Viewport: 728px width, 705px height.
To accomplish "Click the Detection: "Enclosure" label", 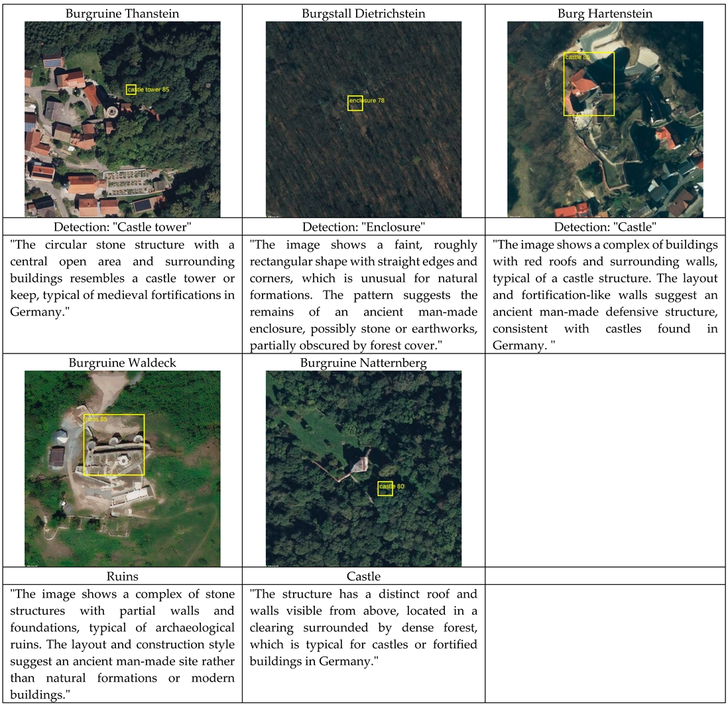I will click(x=363, y=228).
